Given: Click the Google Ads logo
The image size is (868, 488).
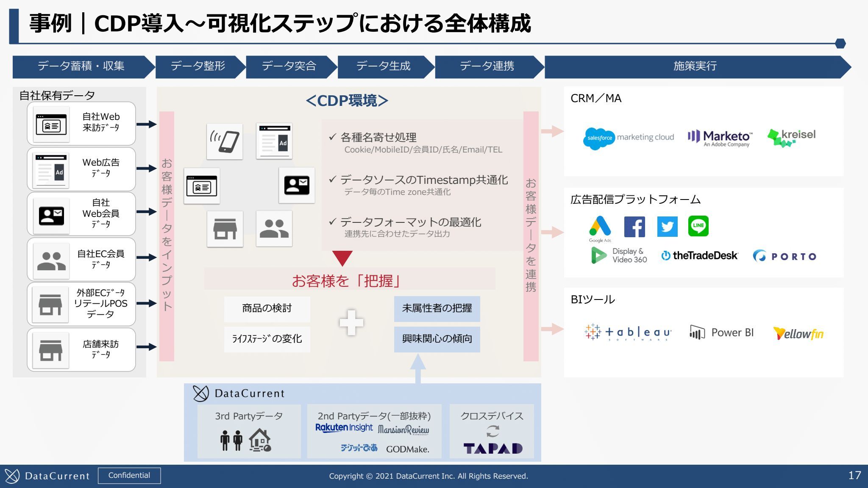Looking at the screenshot, I should [x=600, y=229].
